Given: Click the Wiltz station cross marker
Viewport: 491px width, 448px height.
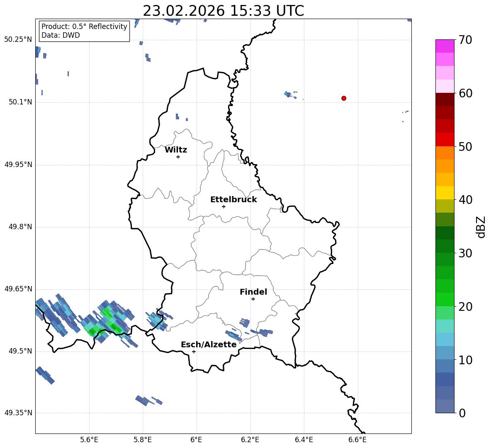Looking at the screenshot, I should point(178,157).
